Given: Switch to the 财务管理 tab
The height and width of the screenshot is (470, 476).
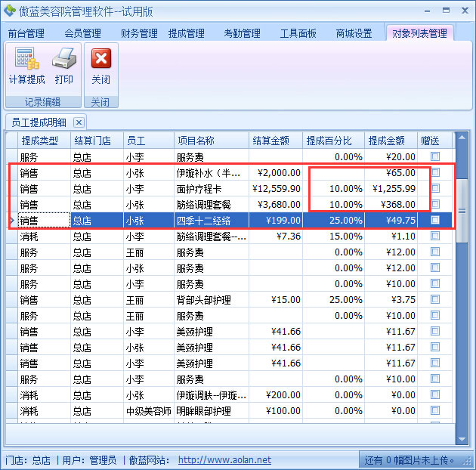Looking at the screenshot, I should coord(139,33).
